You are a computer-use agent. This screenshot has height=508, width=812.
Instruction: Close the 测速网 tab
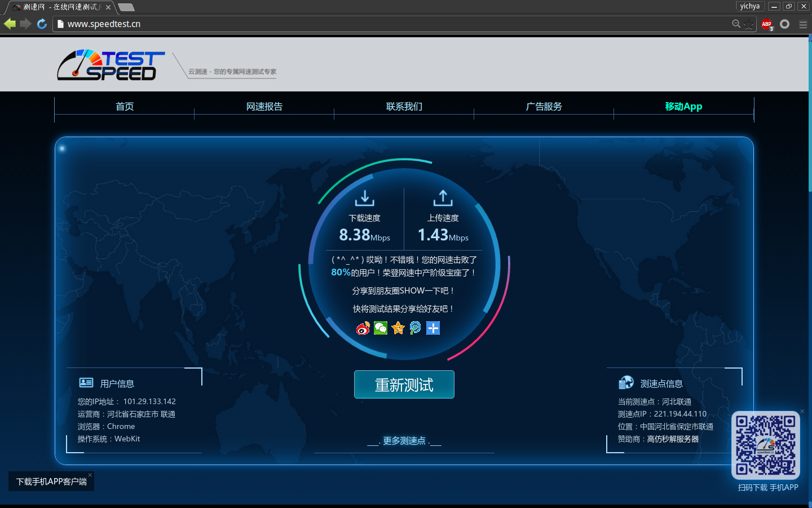[108, 7]
